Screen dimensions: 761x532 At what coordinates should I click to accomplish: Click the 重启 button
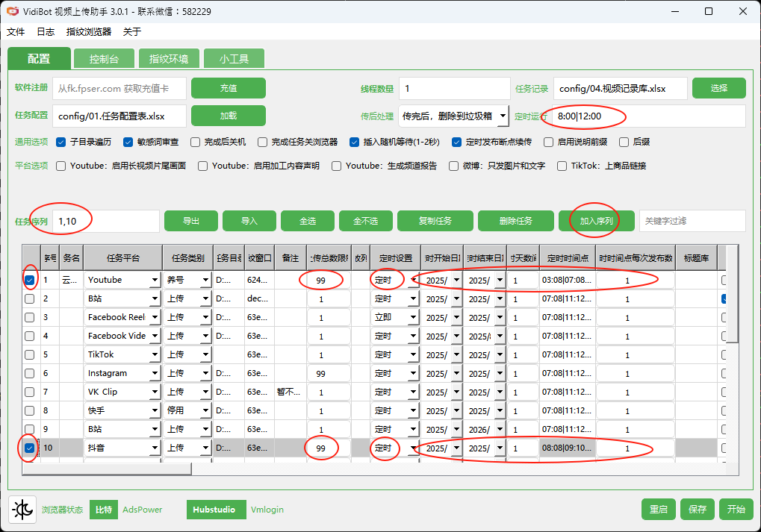point(659,509)
